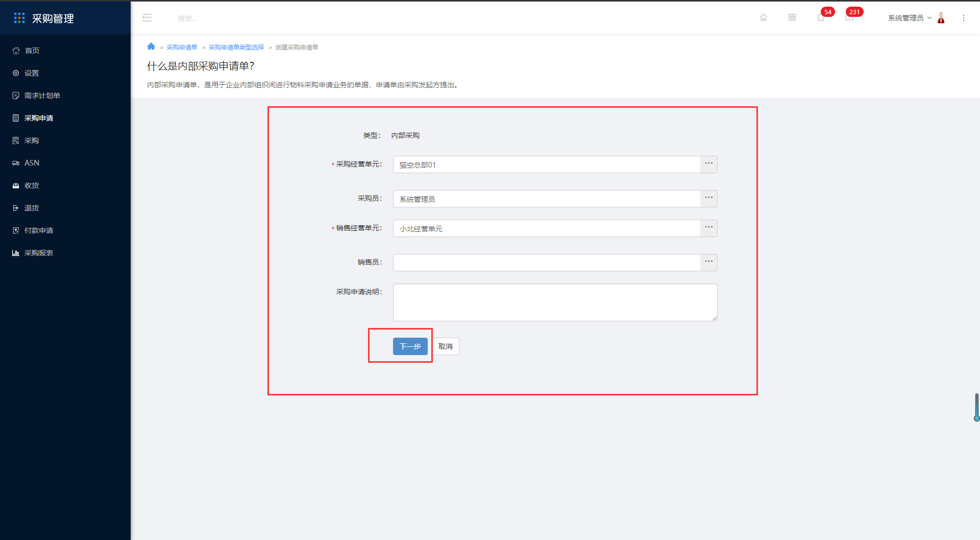Click the top search box
Screen dimensions: 980x540
click(187, 18)
